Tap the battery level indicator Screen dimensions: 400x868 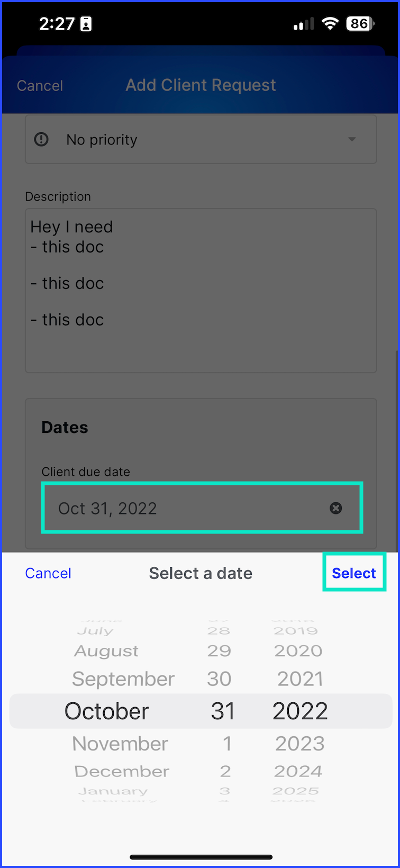(360, 24)
